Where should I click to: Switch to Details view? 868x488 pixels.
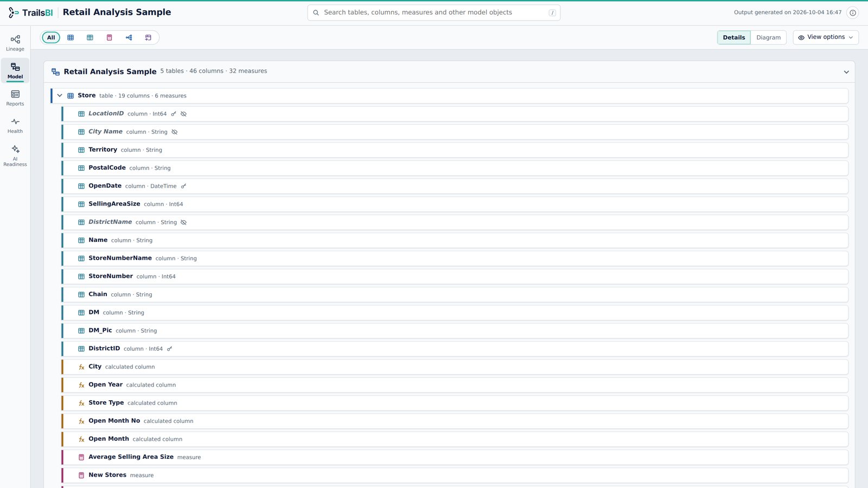pyautogui.click(x=734, y=37)
